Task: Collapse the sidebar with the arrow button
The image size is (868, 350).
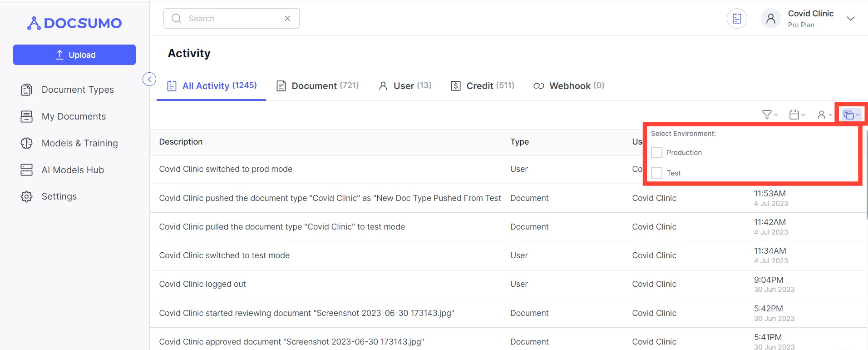Action: point(149,79)
